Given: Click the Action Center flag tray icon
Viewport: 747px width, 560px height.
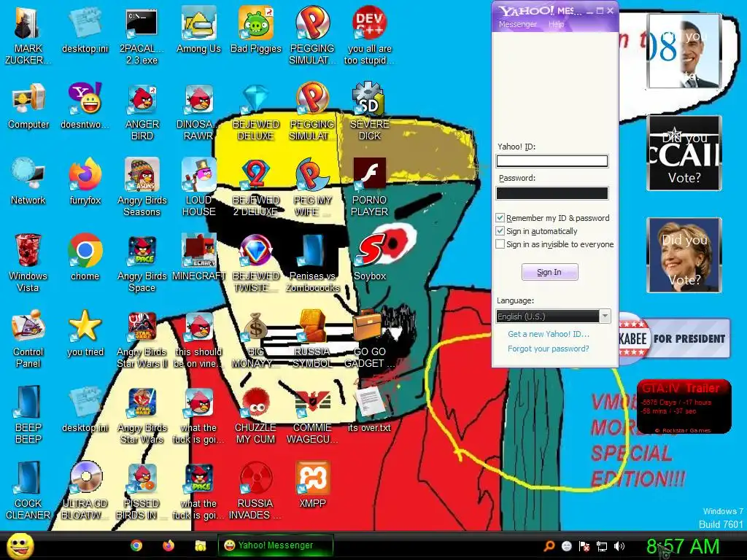Looking at the screenshot, I should tap(584, 546).
